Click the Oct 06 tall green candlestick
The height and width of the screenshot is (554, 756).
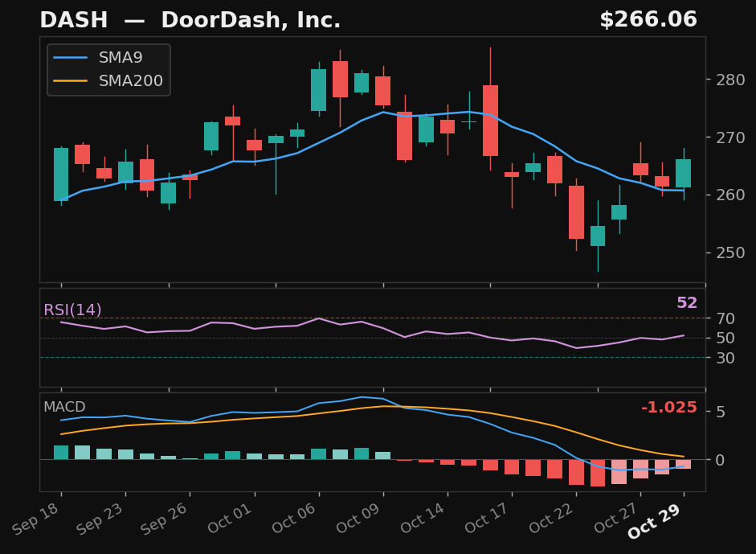319,90
